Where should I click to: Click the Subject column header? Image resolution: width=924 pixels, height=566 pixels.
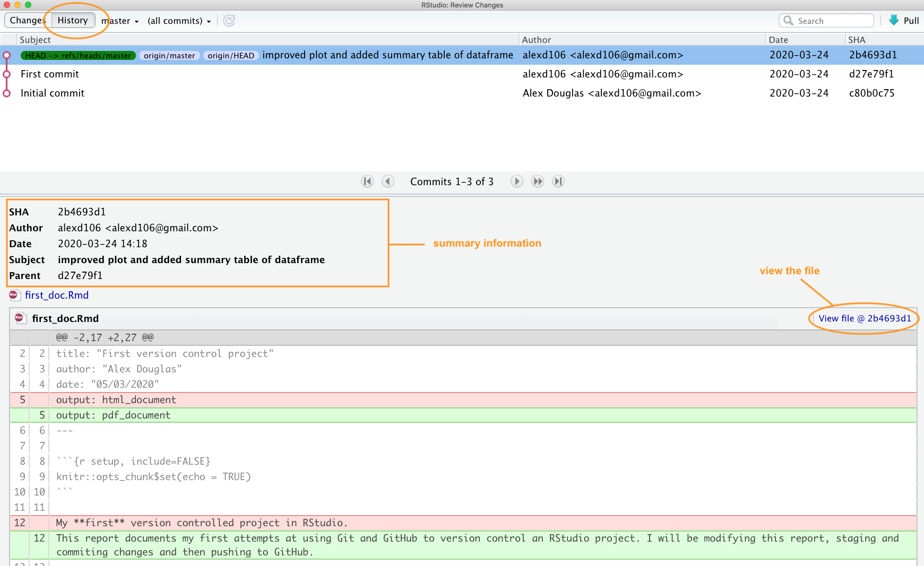click(x=35, y=40)
